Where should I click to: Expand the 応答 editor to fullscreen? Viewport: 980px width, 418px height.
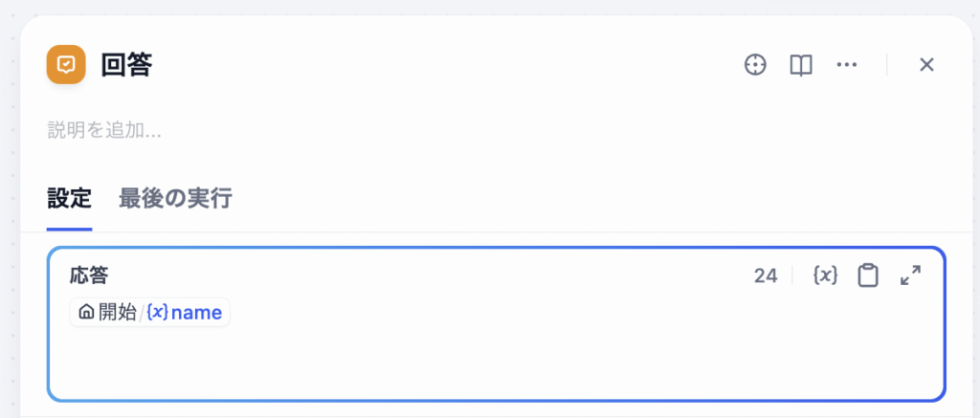point(910,275)
